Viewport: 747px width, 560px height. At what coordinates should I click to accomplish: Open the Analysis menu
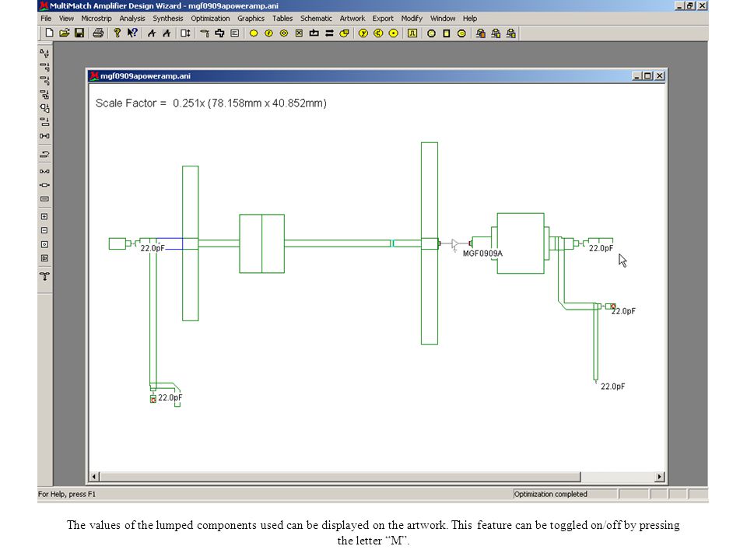132,18
